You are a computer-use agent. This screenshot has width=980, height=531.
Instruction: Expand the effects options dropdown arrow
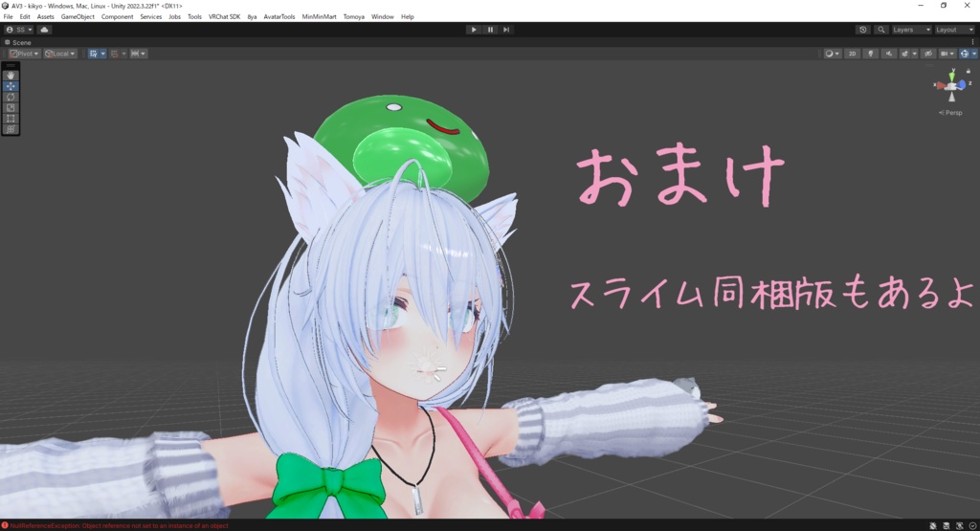914,54
